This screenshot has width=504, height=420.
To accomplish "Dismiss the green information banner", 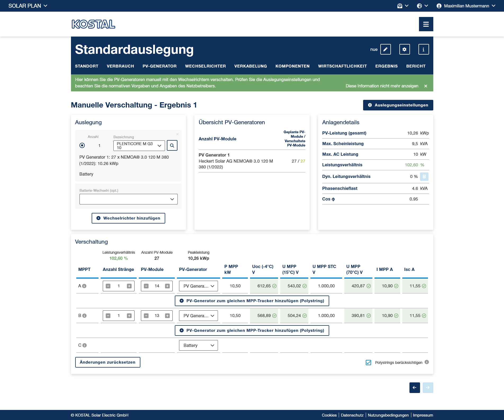I will (426, 86).
